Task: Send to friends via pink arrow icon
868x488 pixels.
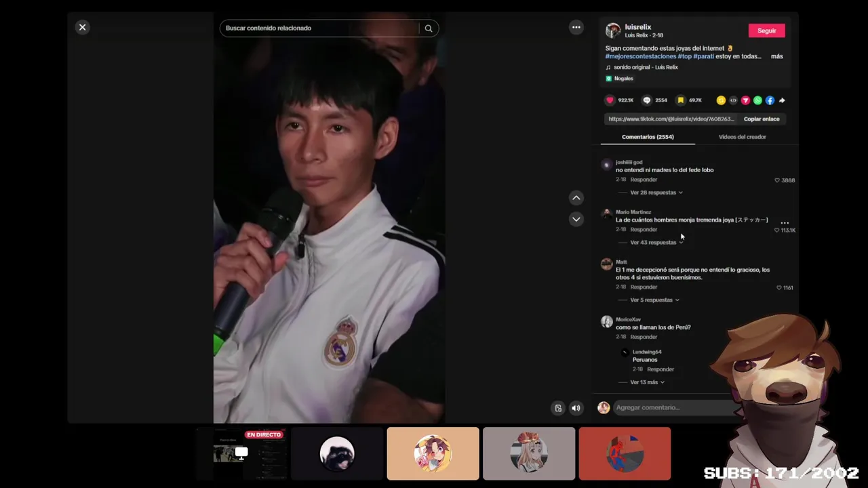Action: [x=745, y=100]
